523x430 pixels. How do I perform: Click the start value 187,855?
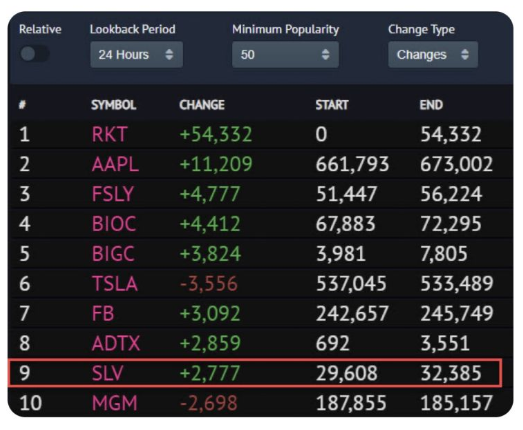coord(351,403)
